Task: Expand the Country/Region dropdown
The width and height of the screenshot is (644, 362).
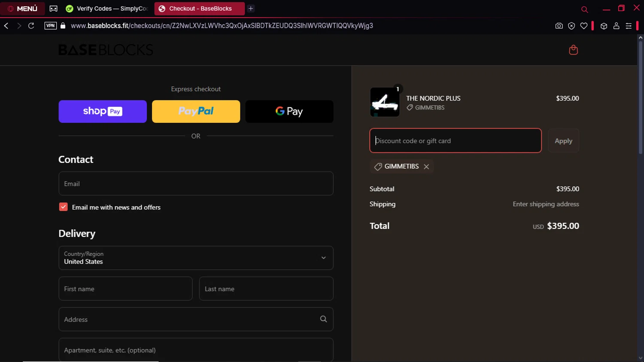Action: point(196,258)
